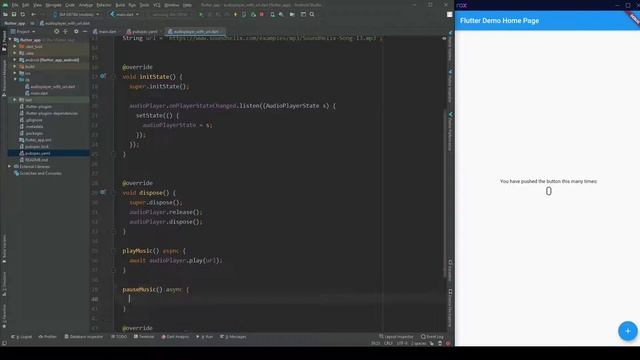Click collapse-all icon in Project panel header

point(65,31)
